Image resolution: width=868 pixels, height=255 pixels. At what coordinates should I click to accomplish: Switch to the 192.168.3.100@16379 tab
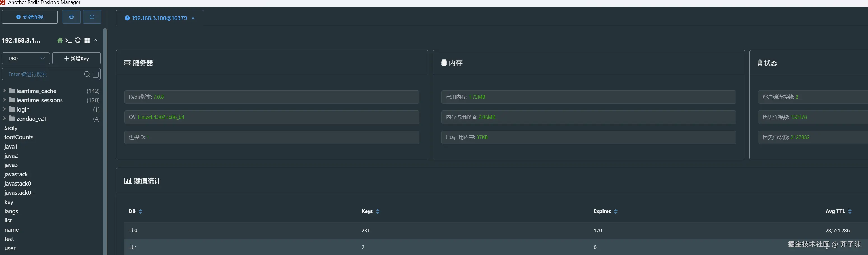(x=159, y=18)
